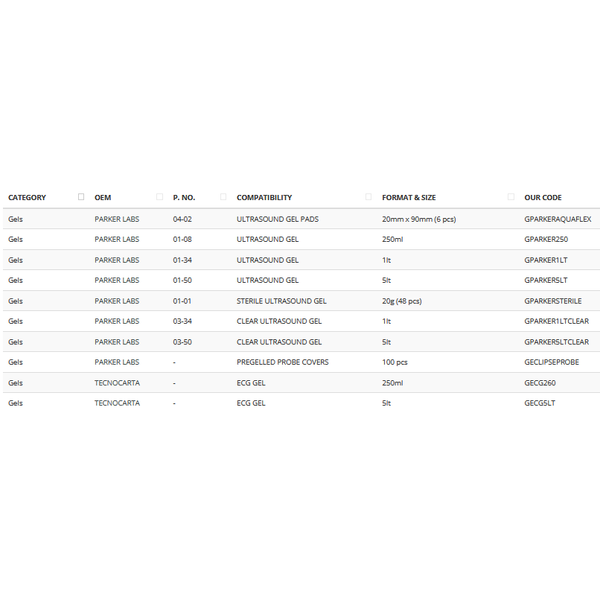Select the GPARKER250 product row
Viewport: 600px width, 600px height.
[x=301, y=240]
